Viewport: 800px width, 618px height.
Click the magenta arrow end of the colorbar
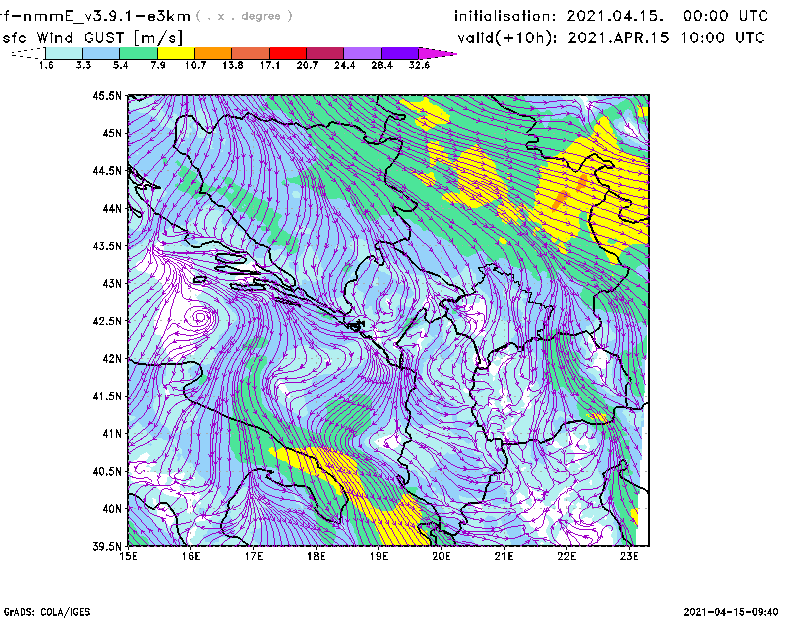click(x=437, y=53)
